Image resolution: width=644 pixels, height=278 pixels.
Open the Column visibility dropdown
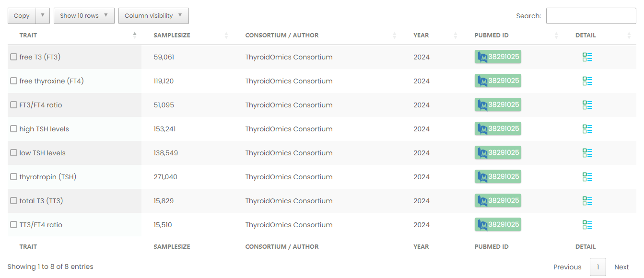(x=153, y=16)
